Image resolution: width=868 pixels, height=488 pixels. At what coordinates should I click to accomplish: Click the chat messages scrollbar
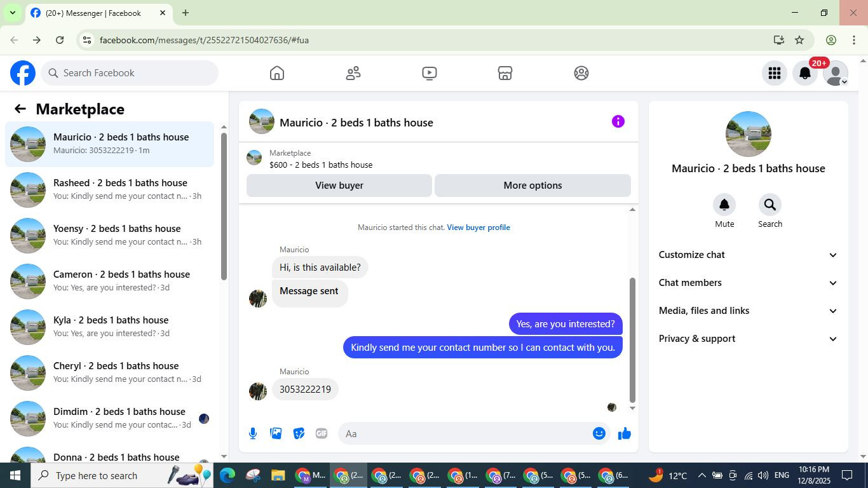click(x=632, y=340)
